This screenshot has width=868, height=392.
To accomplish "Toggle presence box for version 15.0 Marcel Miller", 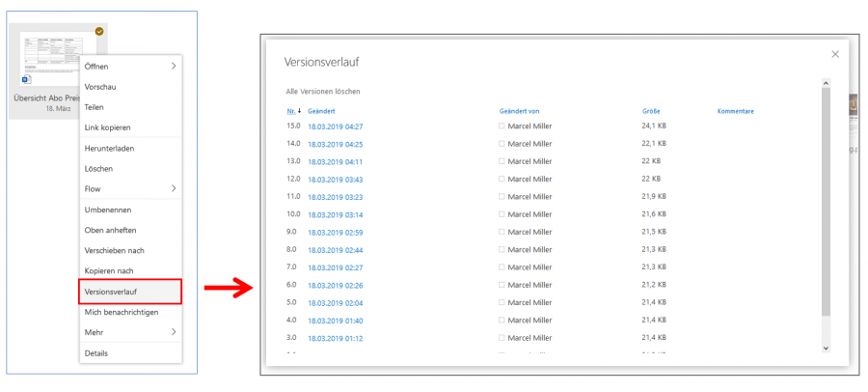I will pyautogui.click(x=502, y=126).
